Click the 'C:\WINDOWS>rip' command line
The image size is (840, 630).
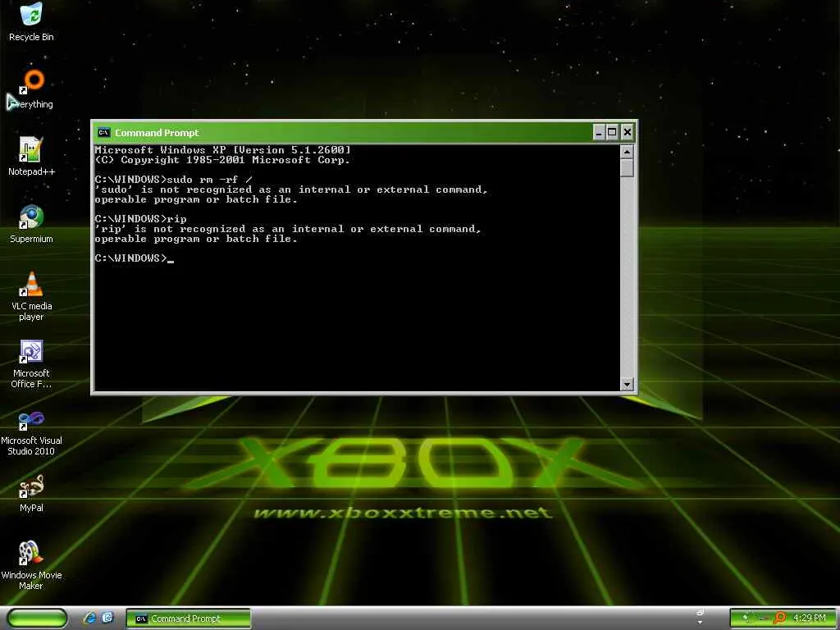click(141, 218)
